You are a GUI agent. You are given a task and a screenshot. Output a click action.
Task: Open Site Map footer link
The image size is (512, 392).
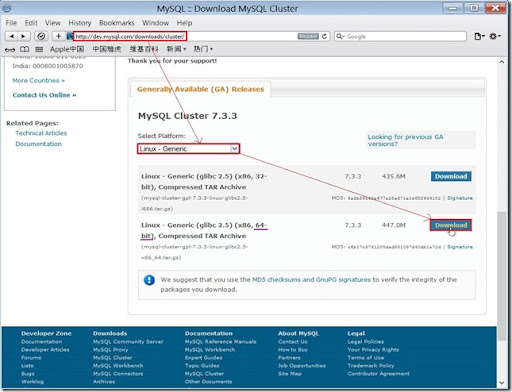click(290, 374)
